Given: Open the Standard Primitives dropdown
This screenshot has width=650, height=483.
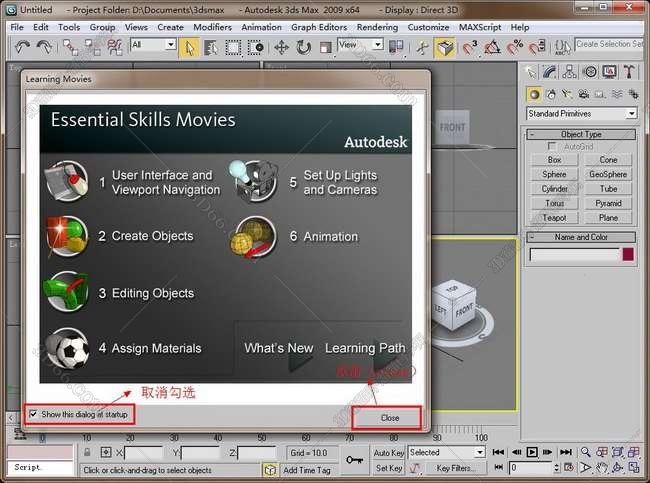Looking at the screenshot, I should 581,114.
